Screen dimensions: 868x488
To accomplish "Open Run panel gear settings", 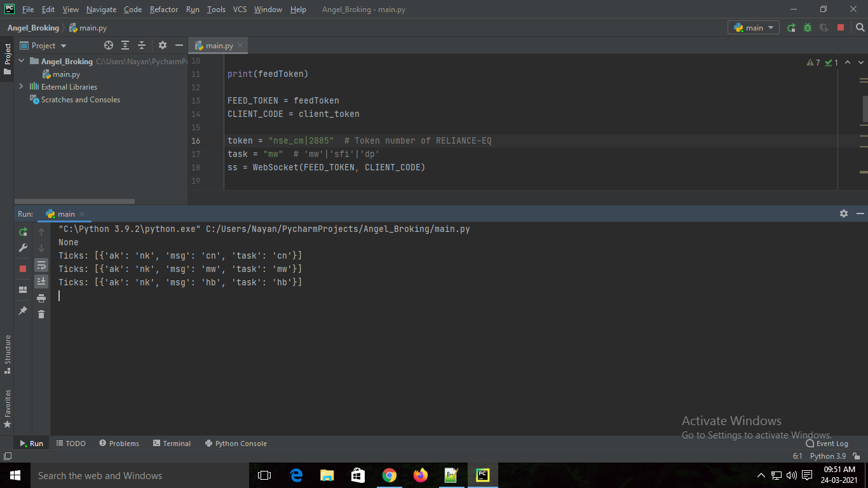I will (844, 213).
